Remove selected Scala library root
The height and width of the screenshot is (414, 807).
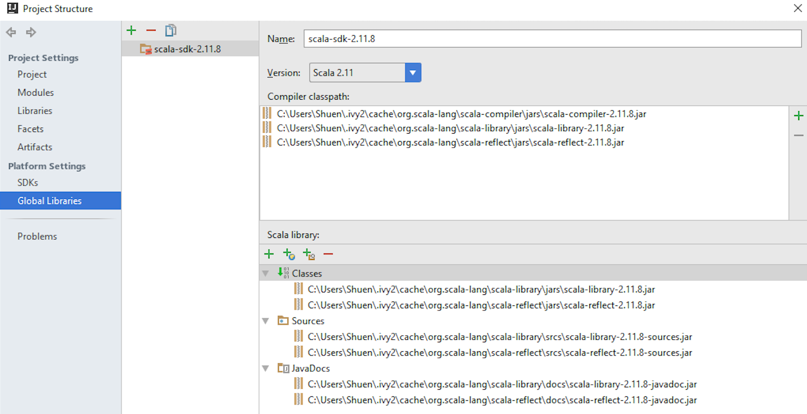click(328, 253)
